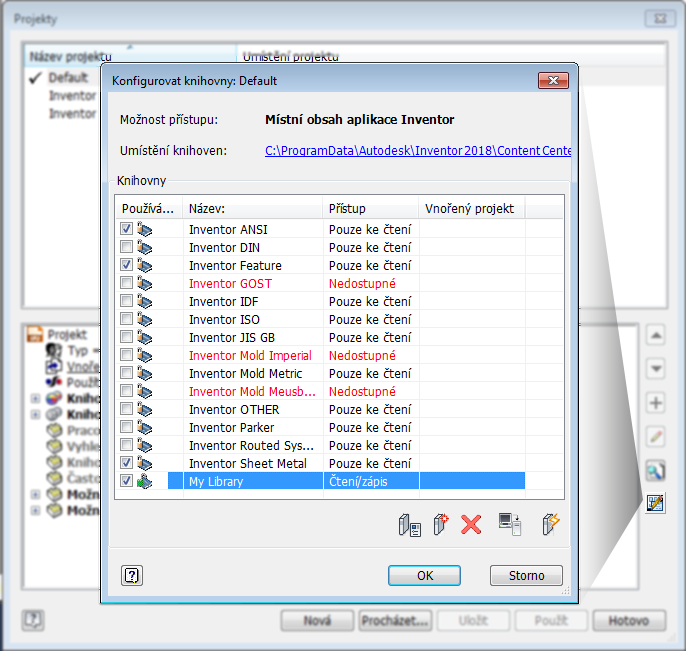The width and height of the screenshot is (686, 651).
Task: Click the library properties icon below the list
Action: 410,525
